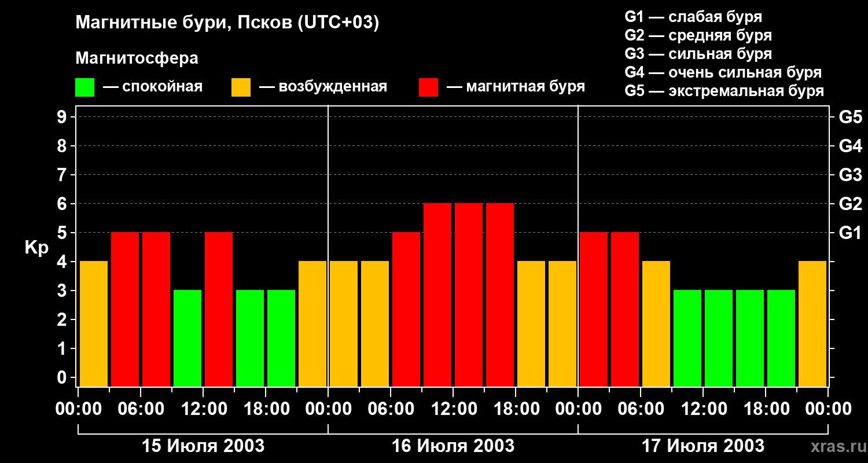Click the first red bar on 17 July
The height and width of the screenshot is (463, 868).
point(594,309)
